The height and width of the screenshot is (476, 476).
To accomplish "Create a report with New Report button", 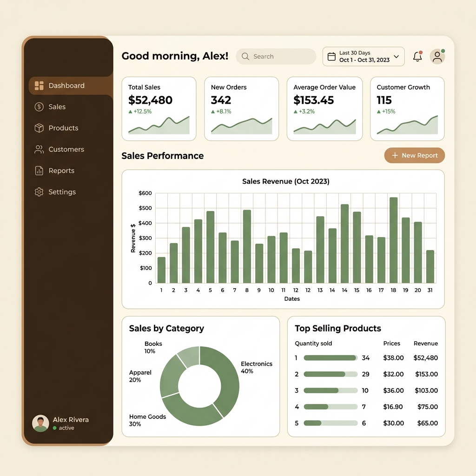I will (x=415, y=155).
